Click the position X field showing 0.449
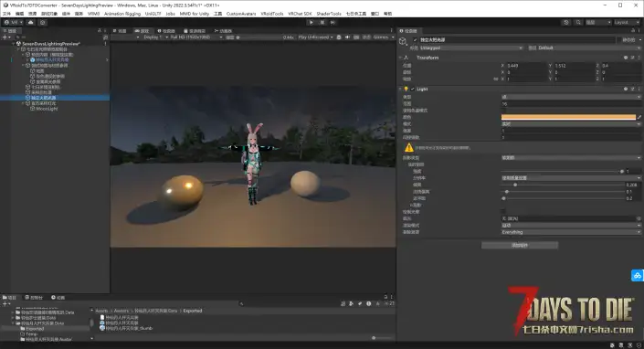 (525, 65)
